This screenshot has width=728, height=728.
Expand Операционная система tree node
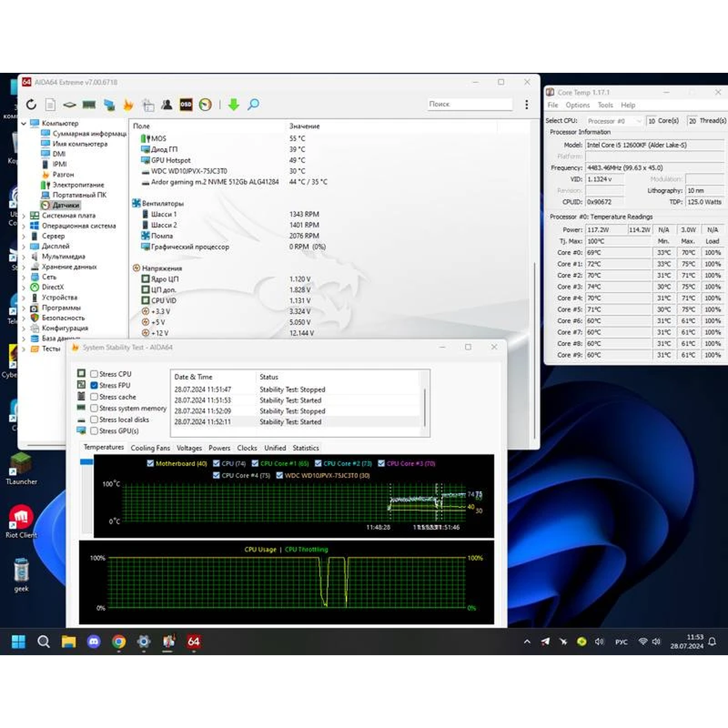(x=24, y=226)
